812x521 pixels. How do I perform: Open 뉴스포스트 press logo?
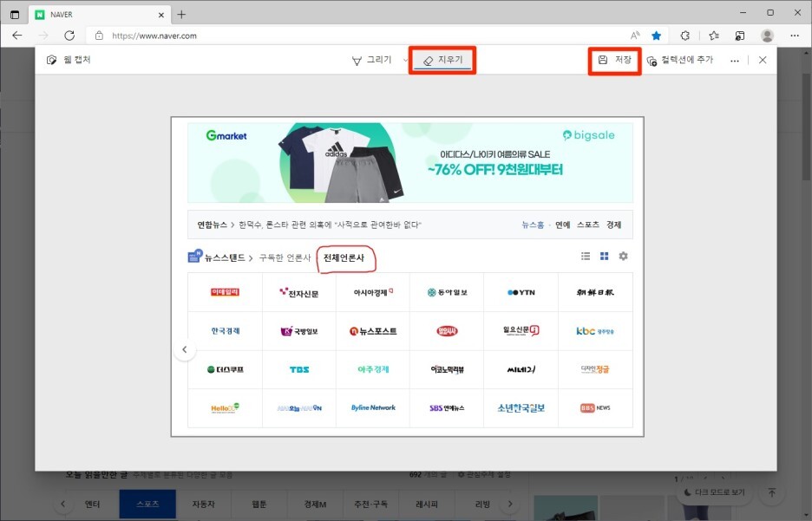pos(373,331)
